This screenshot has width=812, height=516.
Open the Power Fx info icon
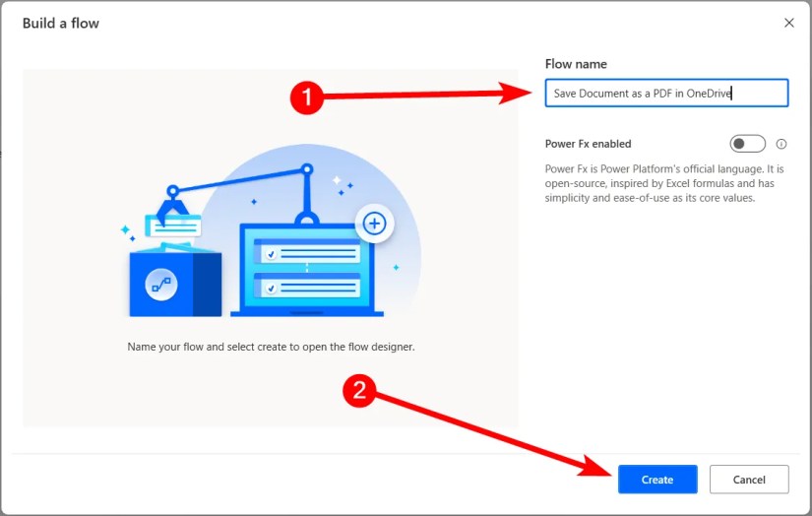pos(781,144)
